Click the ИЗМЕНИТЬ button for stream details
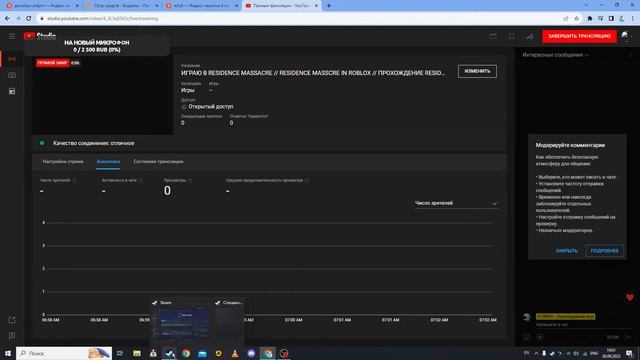 pos(477,71)
